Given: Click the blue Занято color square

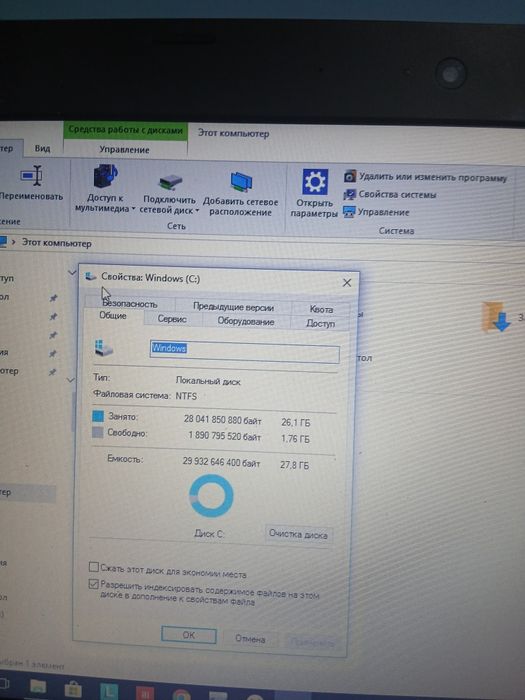Looking at the screenshot, I should 98,417.
